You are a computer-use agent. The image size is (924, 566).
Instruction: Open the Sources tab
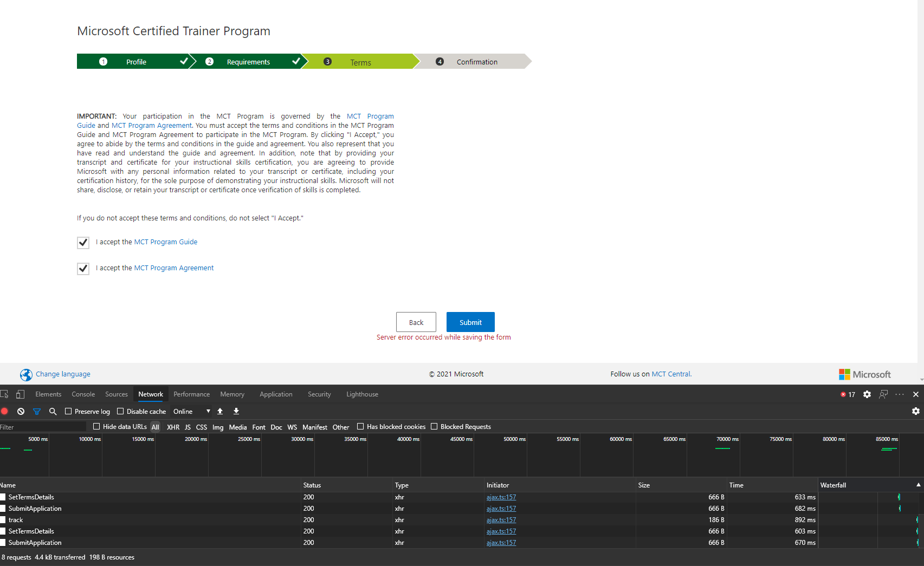tap(117, 394)
